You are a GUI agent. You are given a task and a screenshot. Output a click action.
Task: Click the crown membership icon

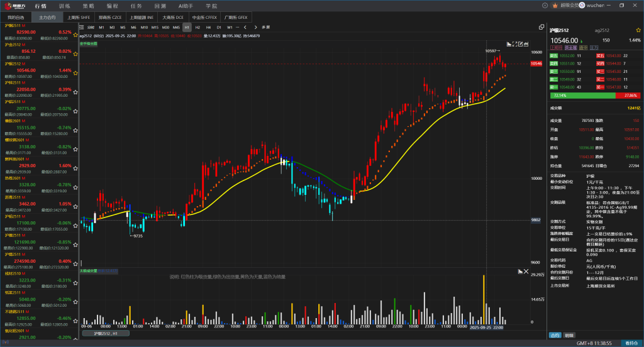point(555,5)
